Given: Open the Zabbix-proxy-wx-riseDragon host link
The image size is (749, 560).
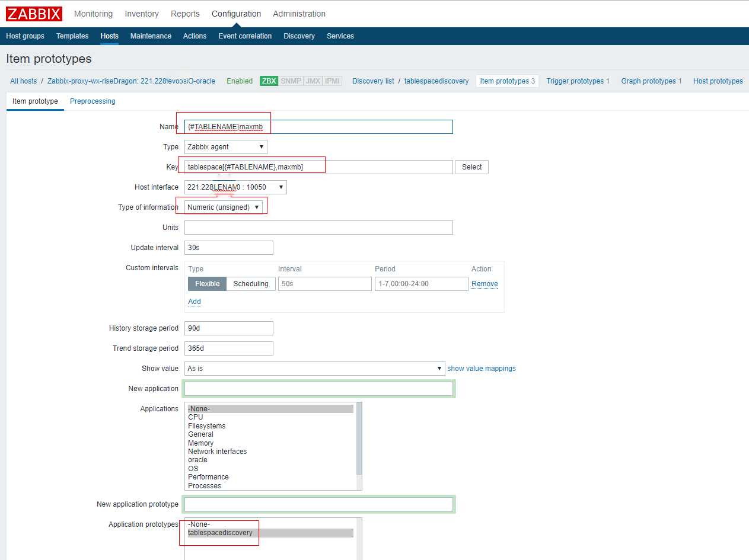Looking at the screenshot, I should [131, 81].
